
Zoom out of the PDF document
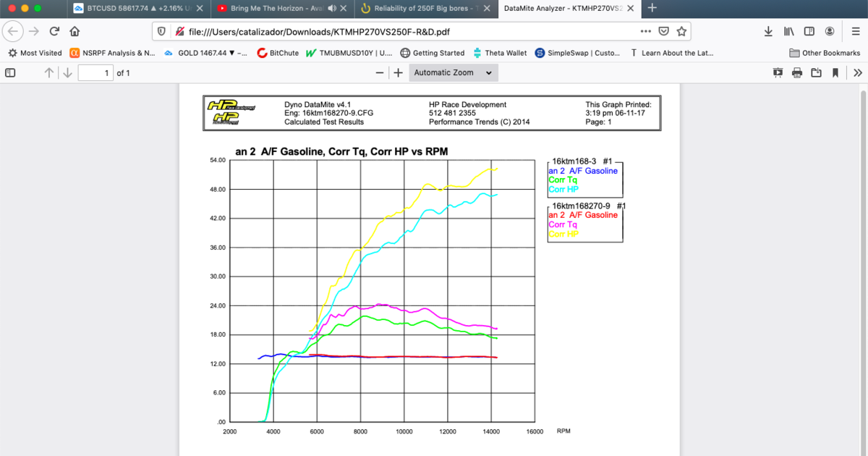[x=379, y=72]
